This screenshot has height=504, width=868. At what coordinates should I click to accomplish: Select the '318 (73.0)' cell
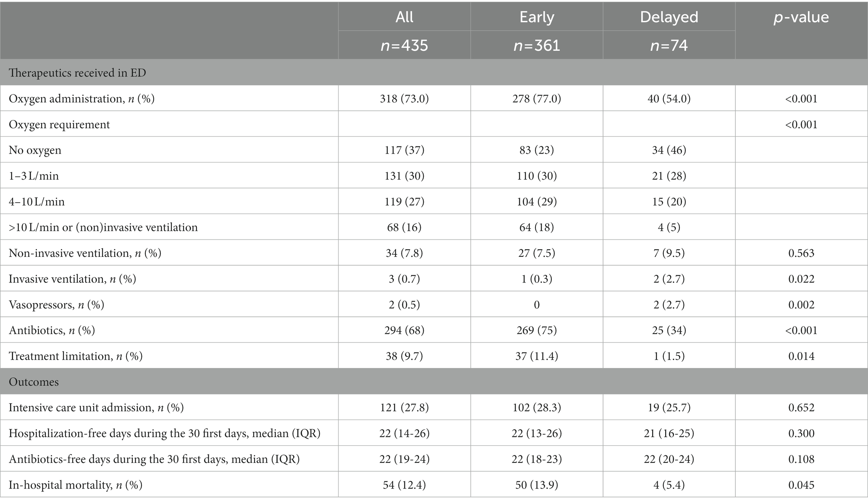[x=404, y=99]
